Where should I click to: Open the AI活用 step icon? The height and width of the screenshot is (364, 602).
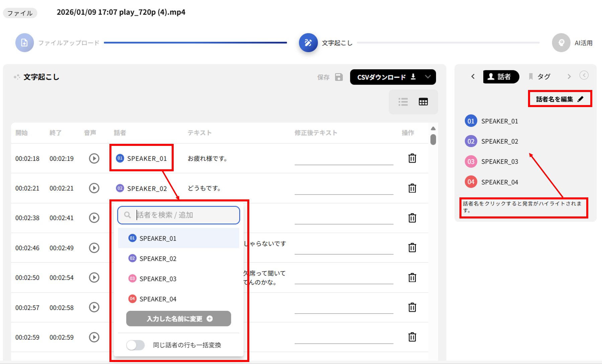(x=561, y=43)
